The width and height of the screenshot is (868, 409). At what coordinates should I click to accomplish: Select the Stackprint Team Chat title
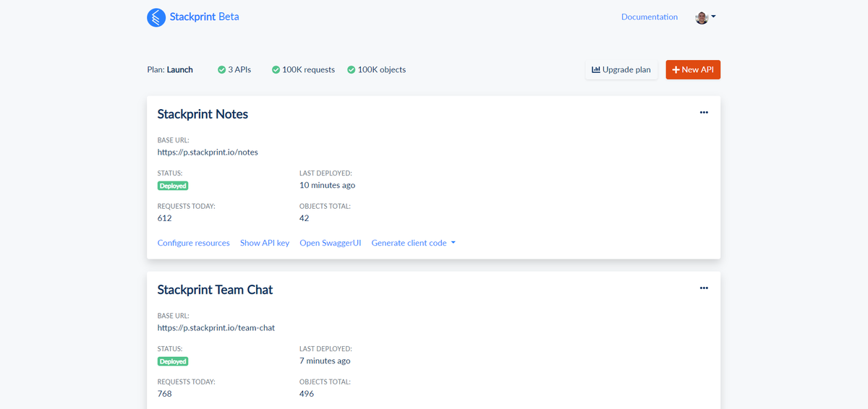[215, 290]
